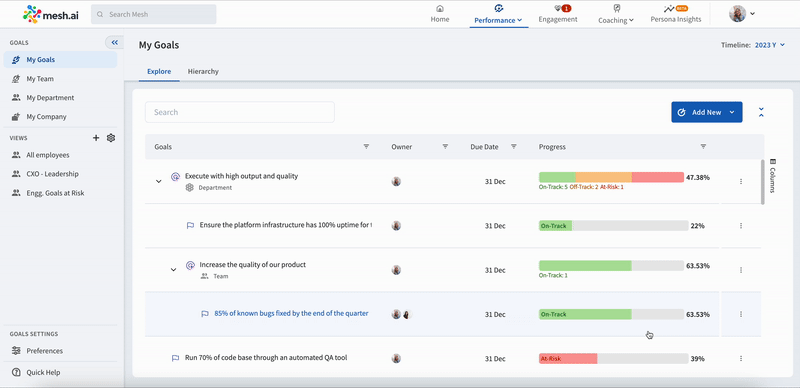
Task: Filter the Owner column
Action: [x=445, y=147]
